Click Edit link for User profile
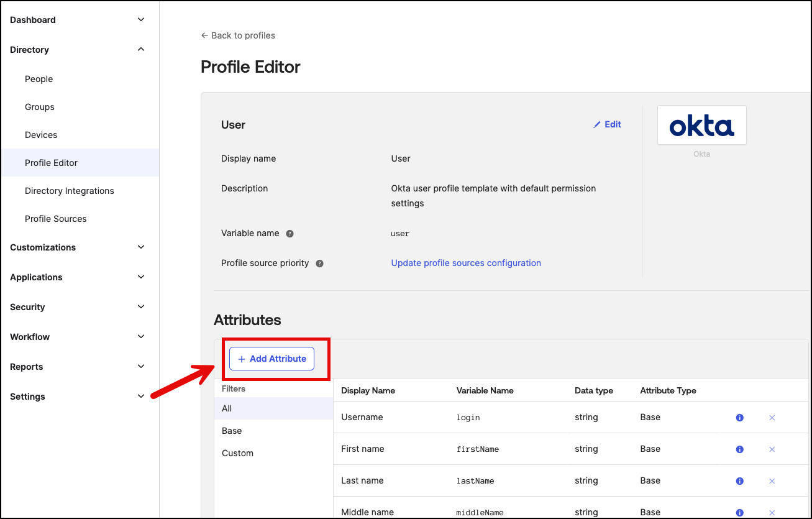Viewport: 812px width, 519px height. [x=607, y=124]
